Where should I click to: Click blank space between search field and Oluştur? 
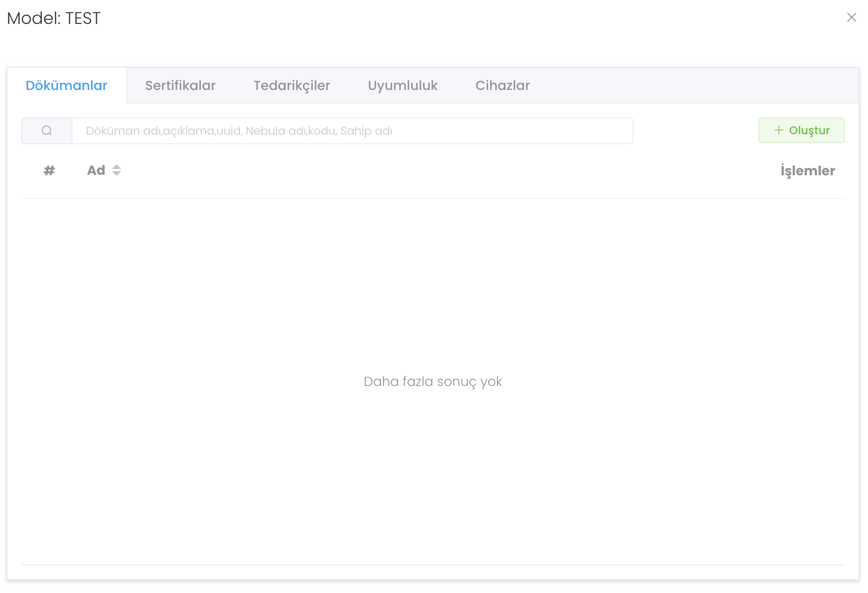695,131
